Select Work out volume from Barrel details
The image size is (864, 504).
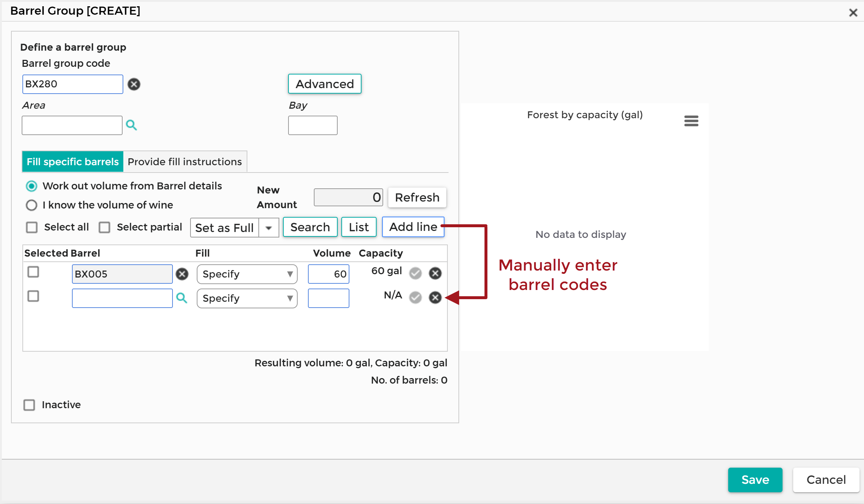32,186
